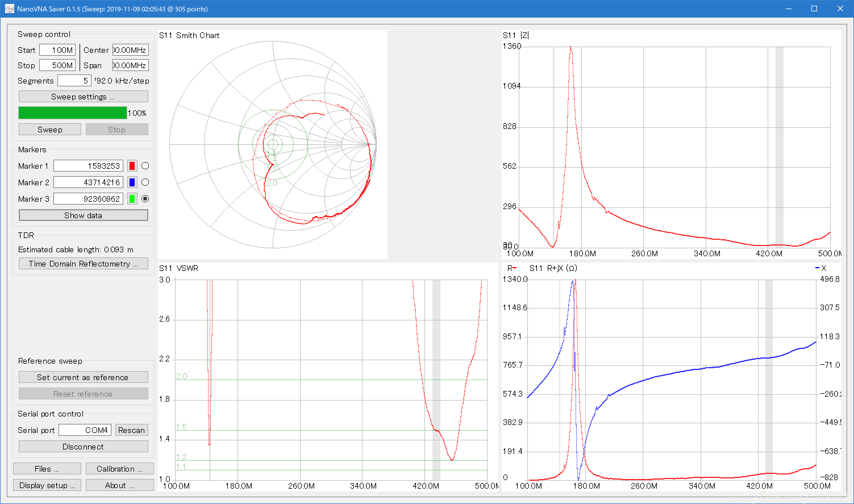Open the Files dialog
Screen dimensions: 854x504
(x=47, y=469)
